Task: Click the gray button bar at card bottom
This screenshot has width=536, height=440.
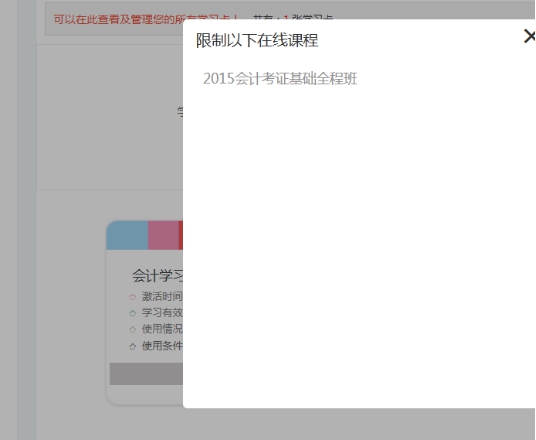Action: 146,374
